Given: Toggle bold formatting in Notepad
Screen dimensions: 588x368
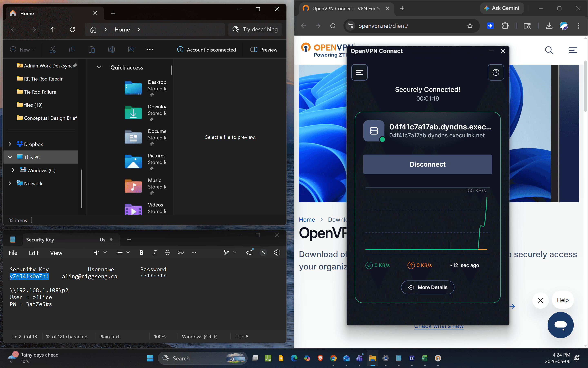Looking at the screenshot, I should [141, 253].
